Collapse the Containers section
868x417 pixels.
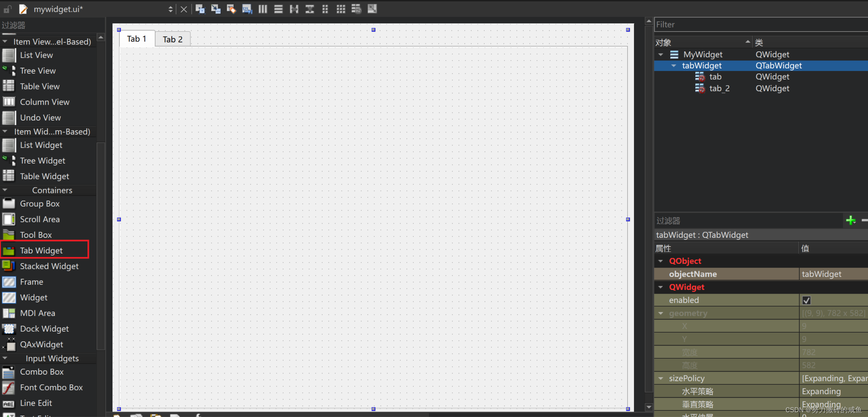[x=5, y=190]
